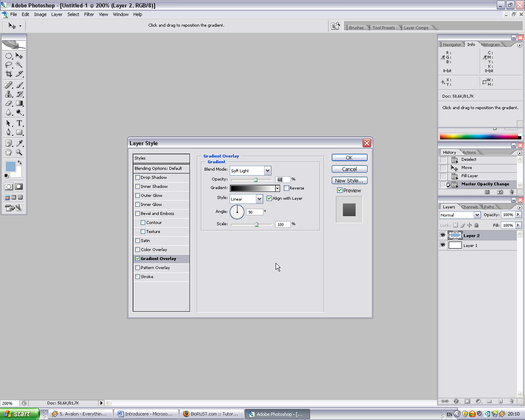Open the gradient picker arrow

point(278,188)
